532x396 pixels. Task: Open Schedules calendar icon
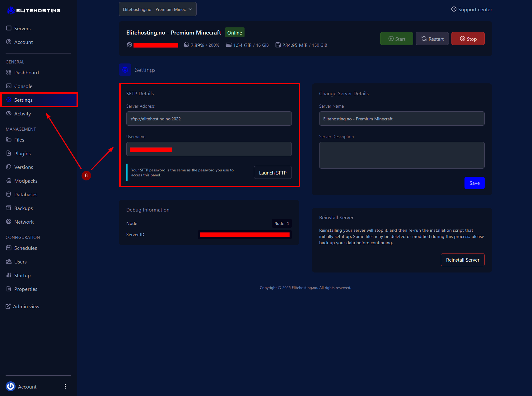[9, 248]
